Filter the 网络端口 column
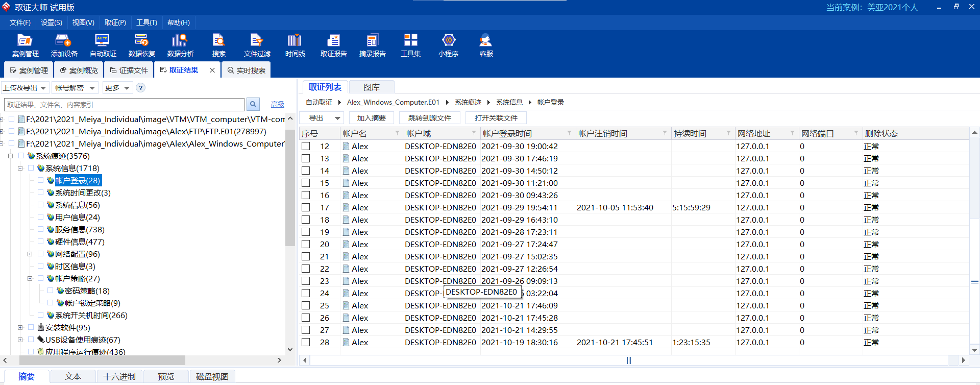The height and width of the screenshot is (385, 980). pyautogui.click(x=856, y=133)
